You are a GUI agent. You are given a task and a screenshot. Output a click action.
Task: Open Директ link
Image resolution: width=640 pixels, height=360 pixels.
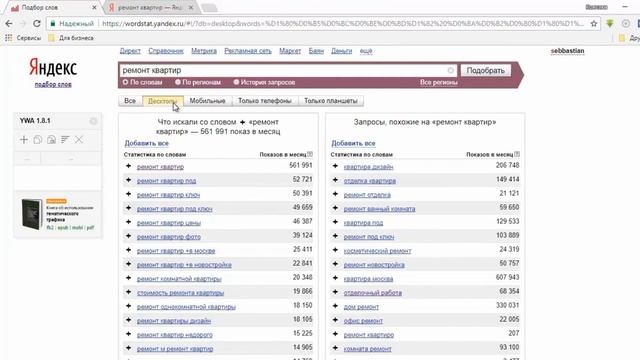coord(130,51)
